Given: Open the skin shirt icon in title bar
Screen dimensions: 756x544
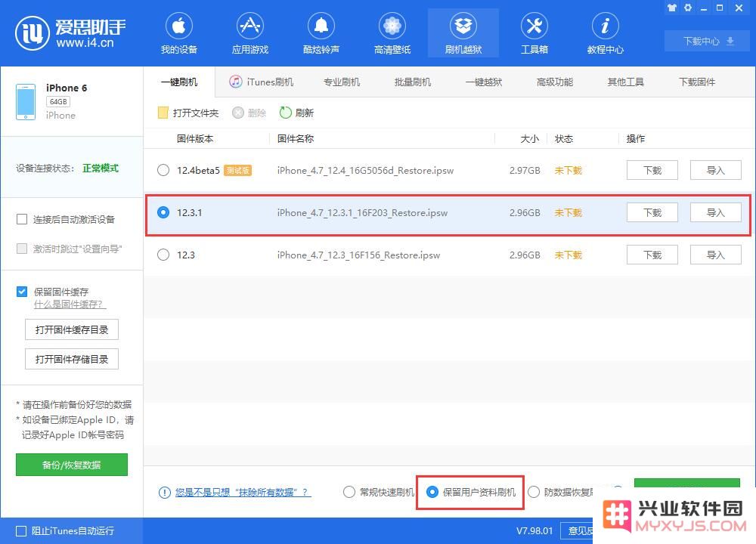Looking at the screenshot, I should tap(671, 8).
